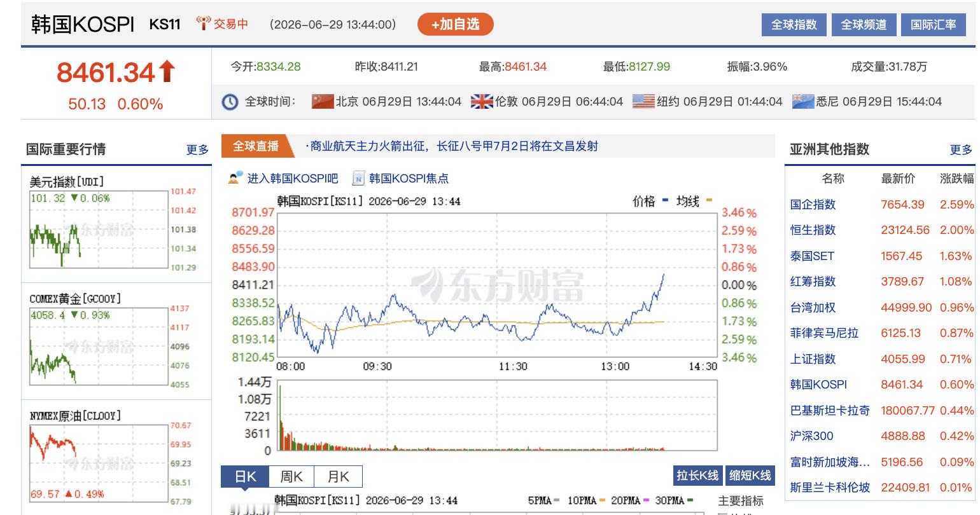
Task: Switch to the 周K tab
Action: [292, 476]
